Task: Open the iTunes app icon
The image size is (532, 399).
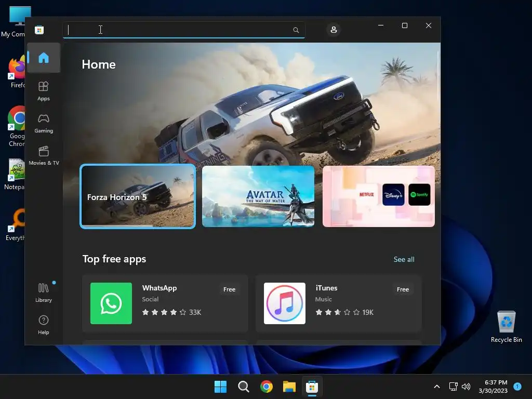Action: [285, 303]
